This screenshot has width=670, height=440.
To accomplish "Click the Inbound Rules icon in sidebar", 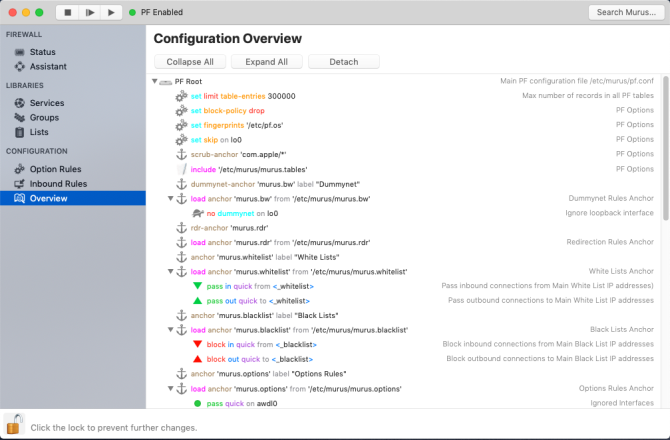I will tap(19, 184).
